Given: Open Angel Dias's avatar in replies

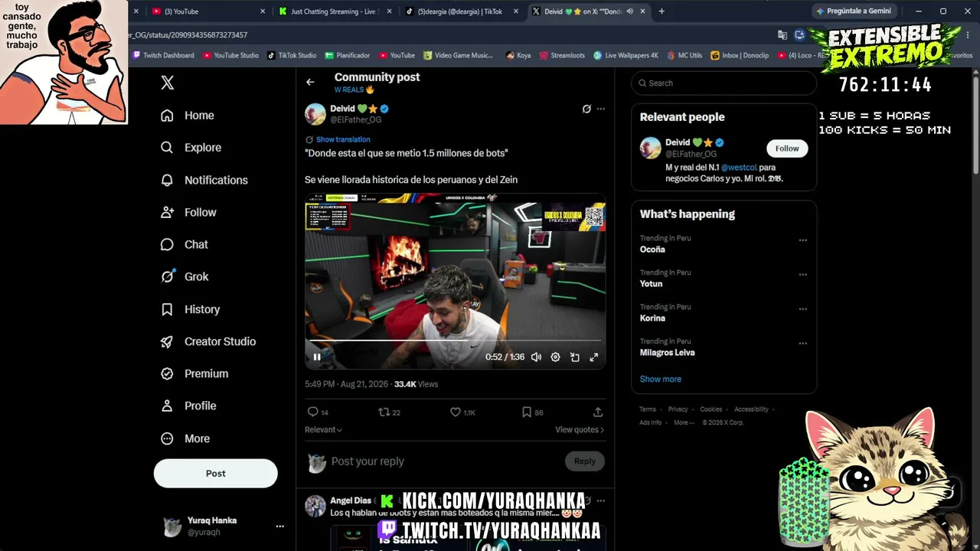Looking at the screenshot, I should (315, 506).
